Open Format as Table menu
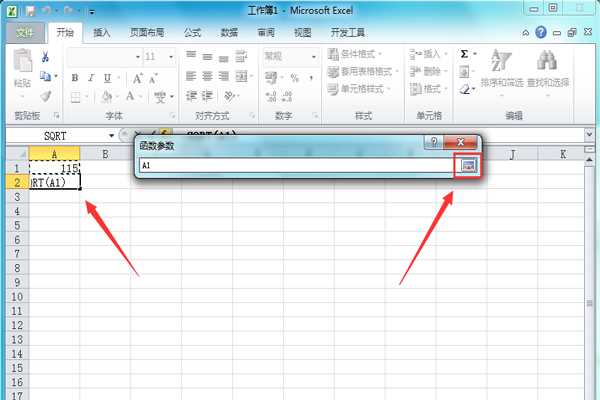Screen dimensions: 600x400 point(363,71)
